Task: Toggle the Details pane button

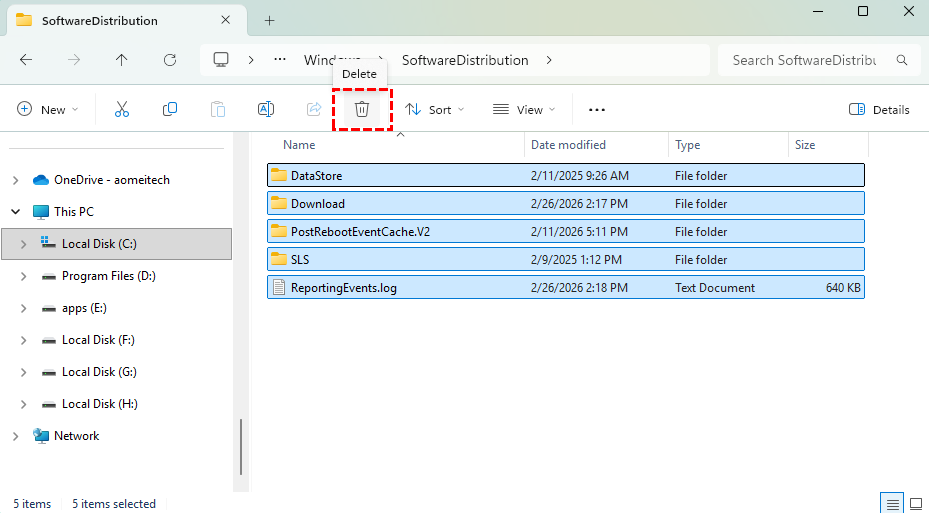Action: tap(879, 109)
